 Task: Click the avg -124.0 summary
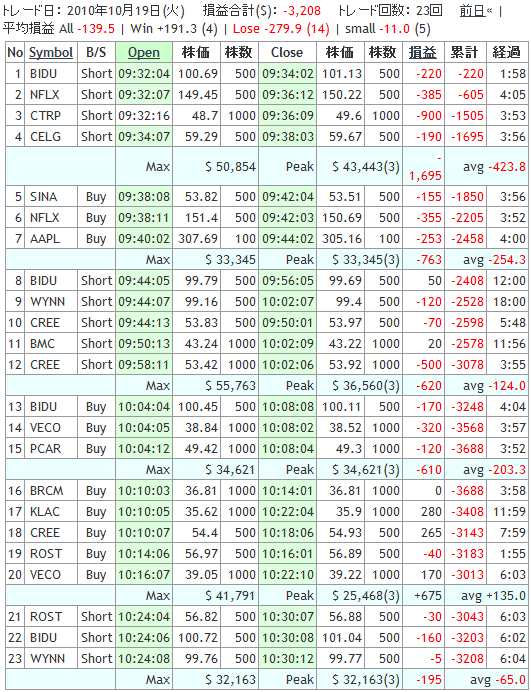(x=494, y=386)
